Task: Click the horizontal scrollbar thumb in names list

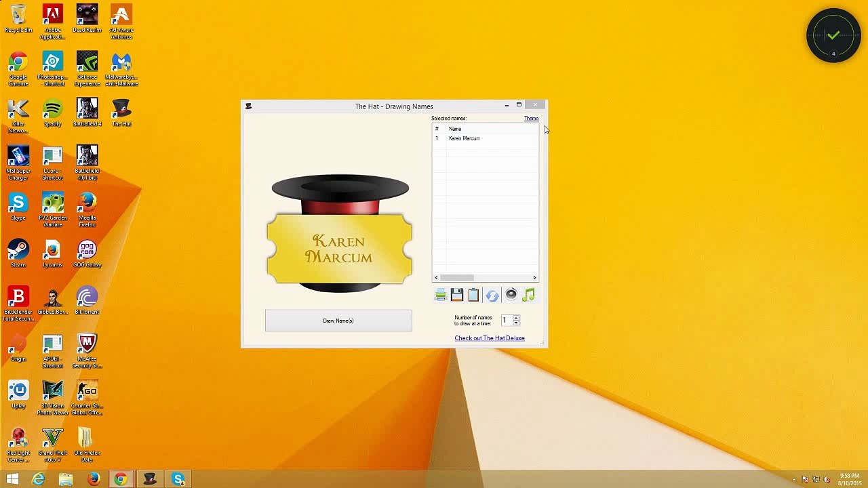Action: 457,278
